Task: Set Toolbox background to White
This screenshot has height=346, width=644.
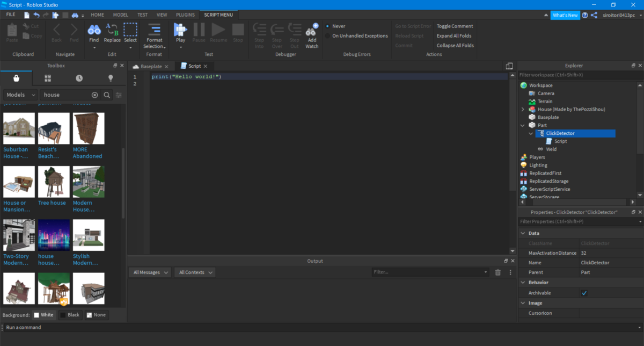Action: coord(43,315)
